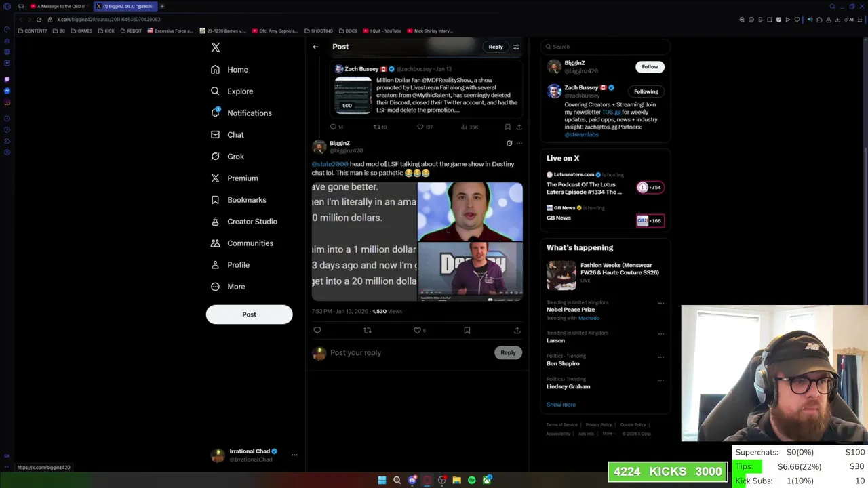Screen dimensions: 868x488
Task: Reply to BigginZ post via comment icon
Action: pos(317,330)
